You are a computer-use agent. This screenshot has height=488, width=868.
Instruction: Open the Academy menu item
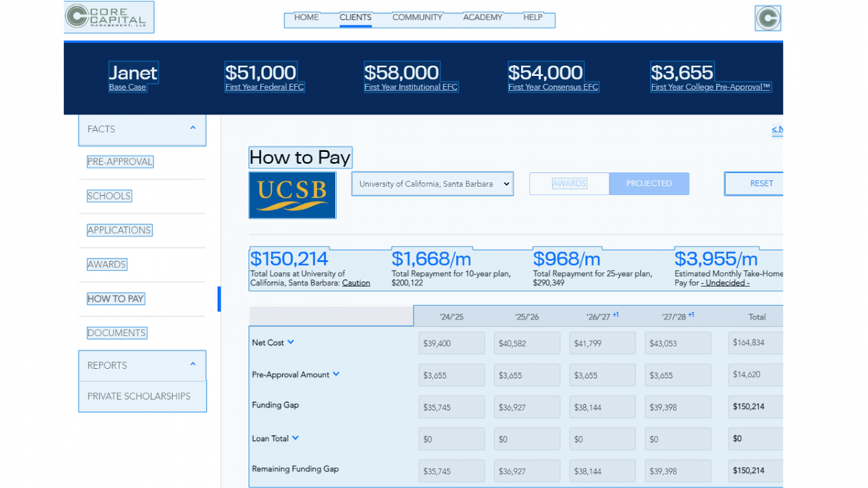[482, 17]
